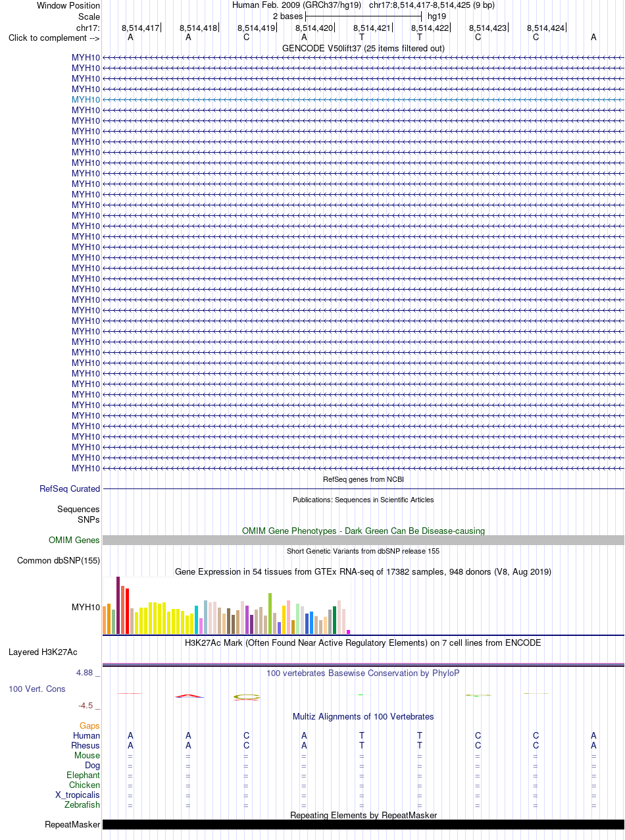Click the Elephant alignment row label

[84, 775]
